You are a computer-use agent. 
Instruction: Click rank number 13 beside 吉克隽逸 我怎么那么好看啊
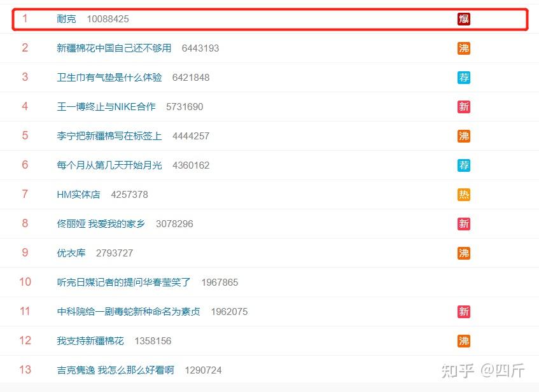pos(25,370)
